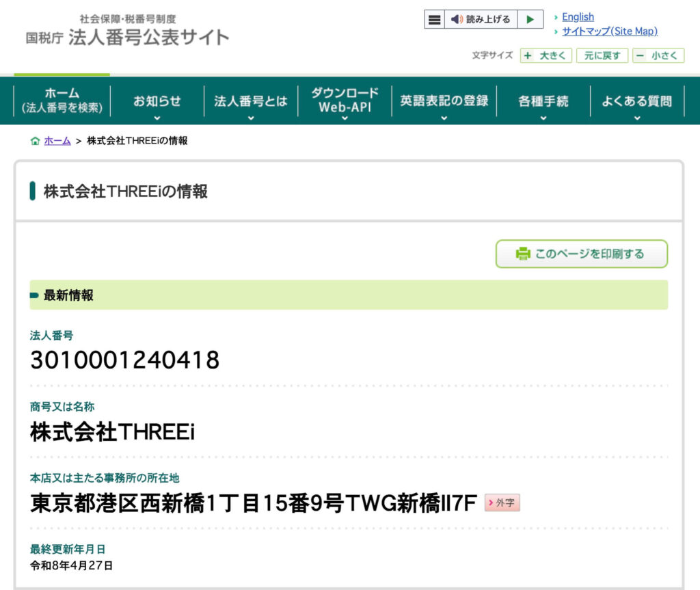The width and height of the screenshot is (700, 590).
Task: Select corporate number 3010001240418
Action: click(x=125, y=360)
